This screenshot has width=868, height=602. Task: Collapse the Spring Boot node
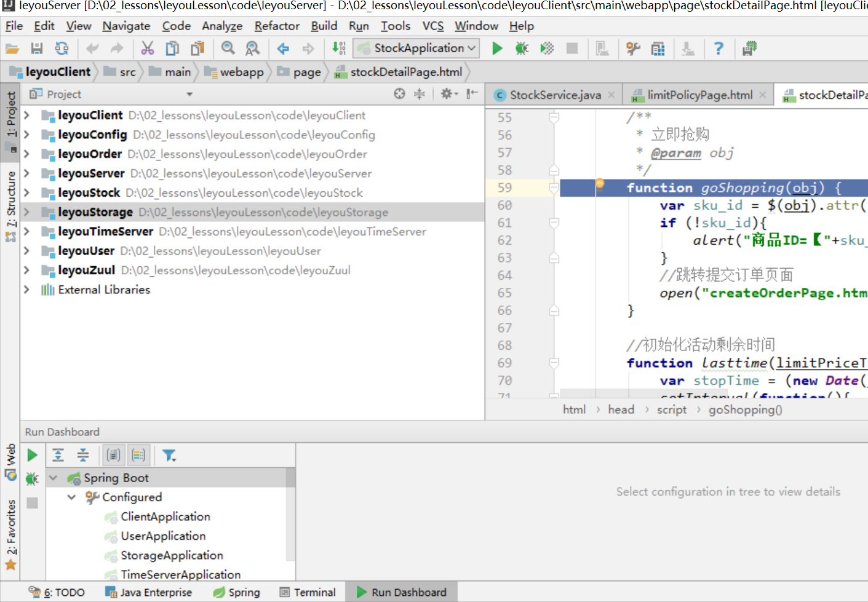pos(54,478)
